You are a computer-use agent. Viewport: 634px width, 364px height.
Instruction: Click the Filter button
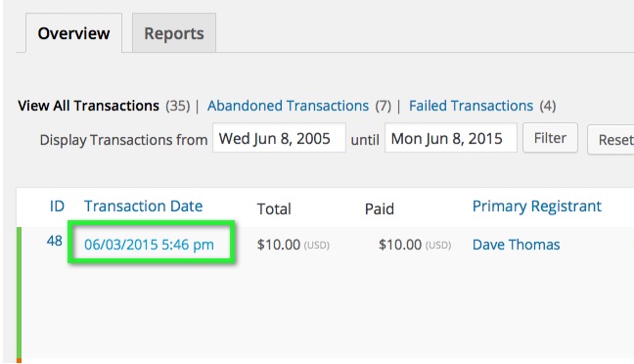pos(550,138)
